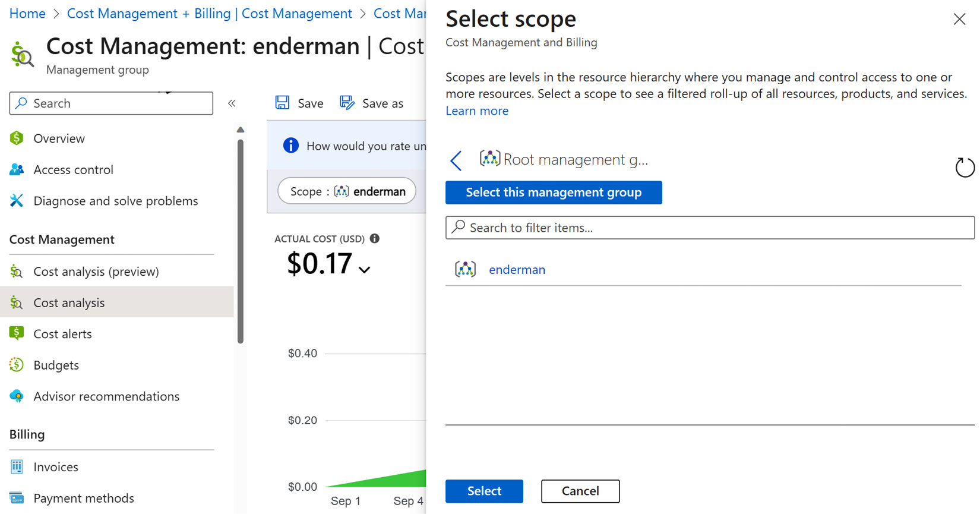The width and height of the screenshot is (980, 514).
Task: Open the enderman management group link
Action: click(517, 270)
